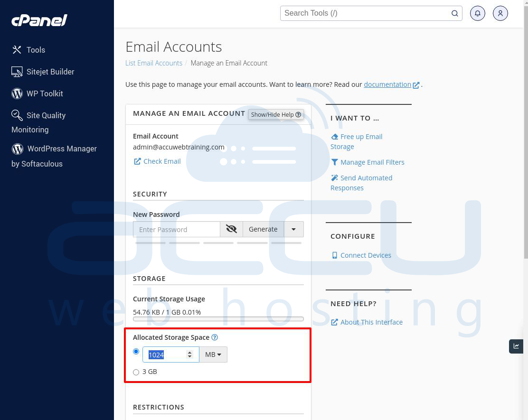The width and height of the screenshot is (528, 420).
Task: Click the analytics chart icon on right edge
Action: click(516, 346)
